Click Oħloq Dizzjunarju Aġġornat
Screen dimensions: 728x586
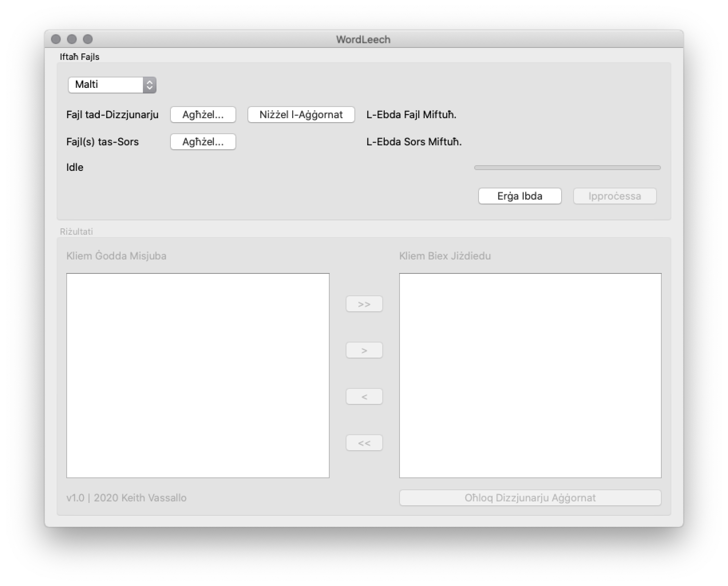(x=530, y=497)
